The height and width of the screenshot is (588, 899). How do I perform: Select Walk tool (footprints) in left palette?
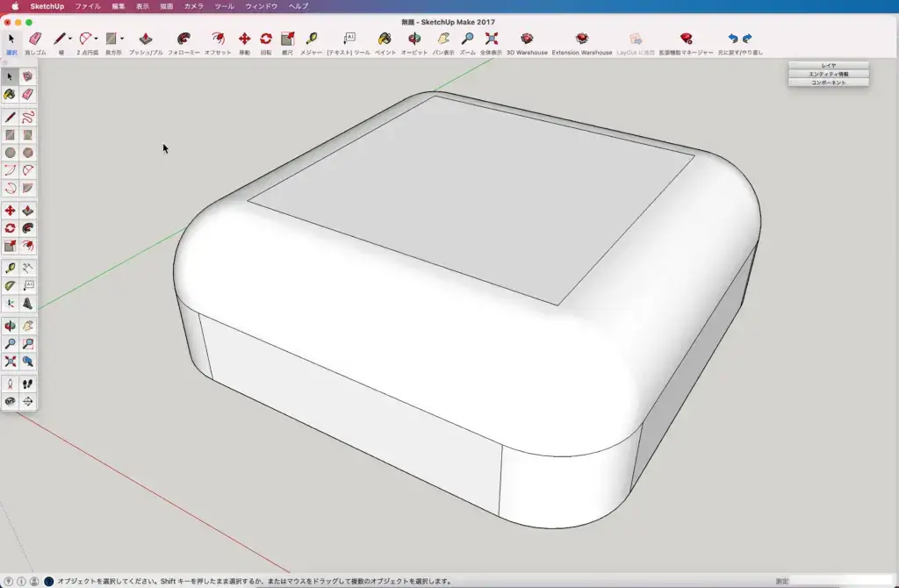(27, 384)
